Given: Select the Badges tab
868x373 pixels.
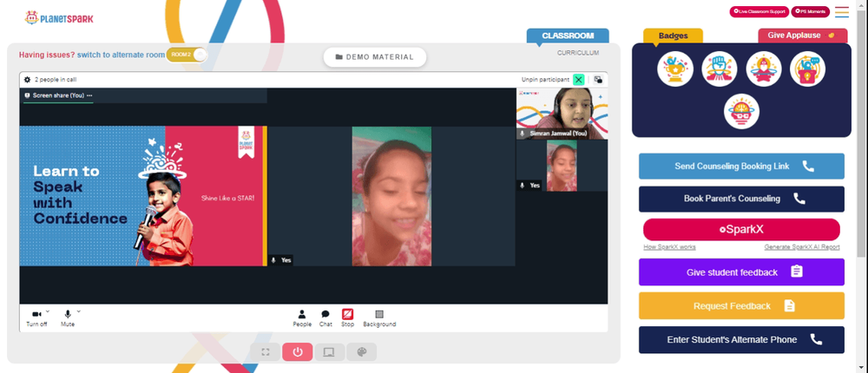Looking at the screenshot, I should 674,36.
